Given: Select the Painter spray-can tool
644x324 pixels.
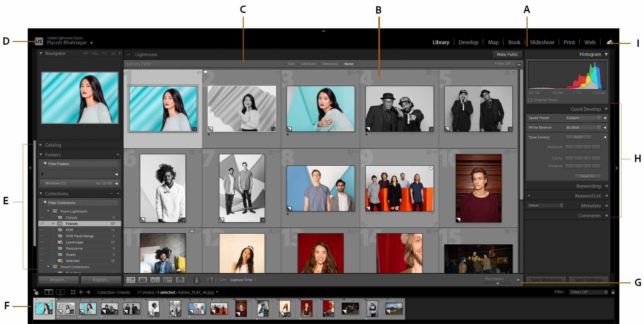Looking at the screenshot, I should pos(197,280).
